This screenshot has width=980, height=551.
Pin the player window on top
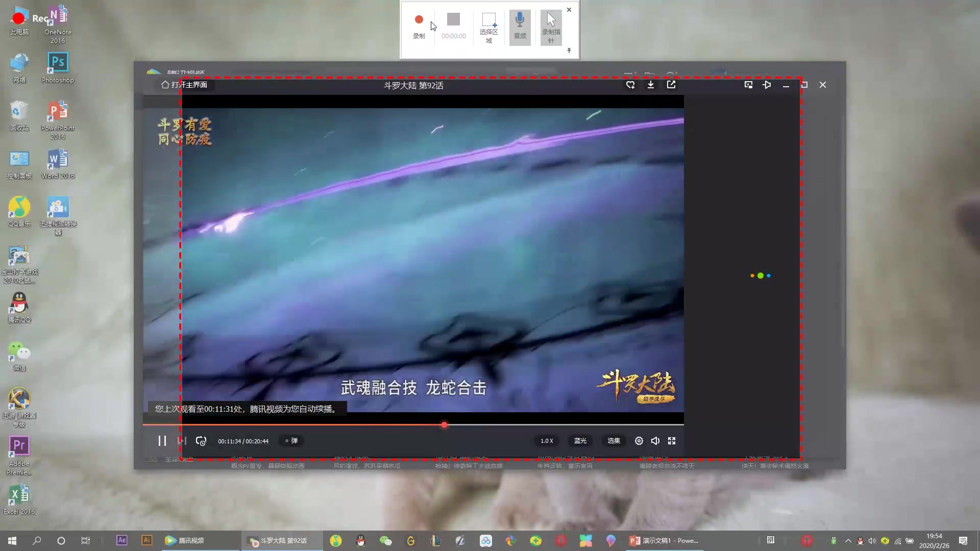[767, 85]
